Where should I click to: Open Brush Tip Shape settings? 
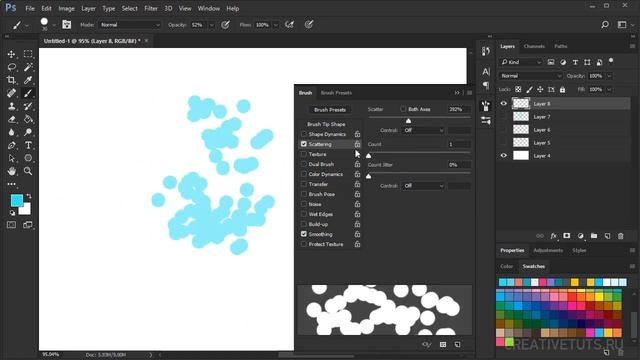tap(326, 124)
